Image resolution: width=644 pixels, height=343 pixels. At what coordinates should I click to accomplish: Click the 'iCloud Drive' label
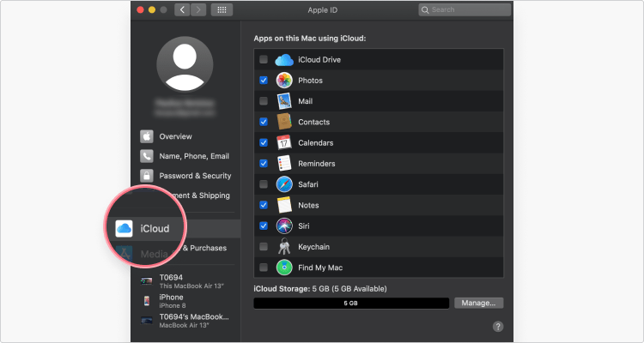319,59
